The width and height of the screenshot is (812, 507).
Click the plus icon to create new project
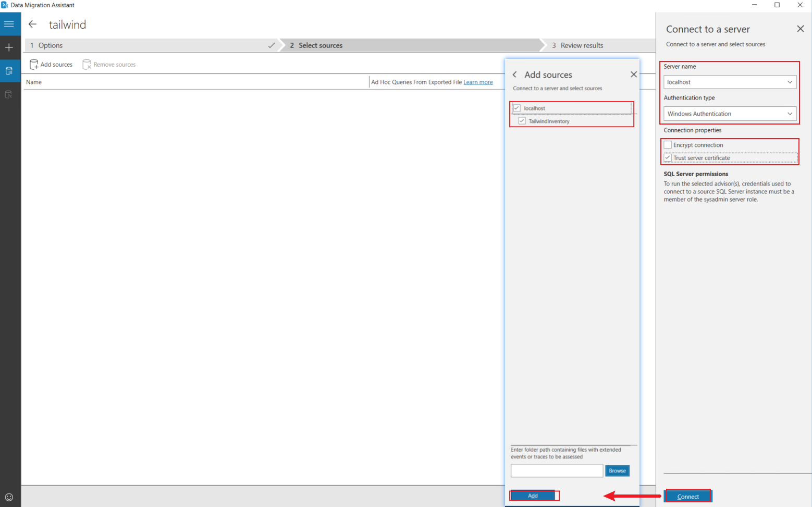(x=9, y=47)
